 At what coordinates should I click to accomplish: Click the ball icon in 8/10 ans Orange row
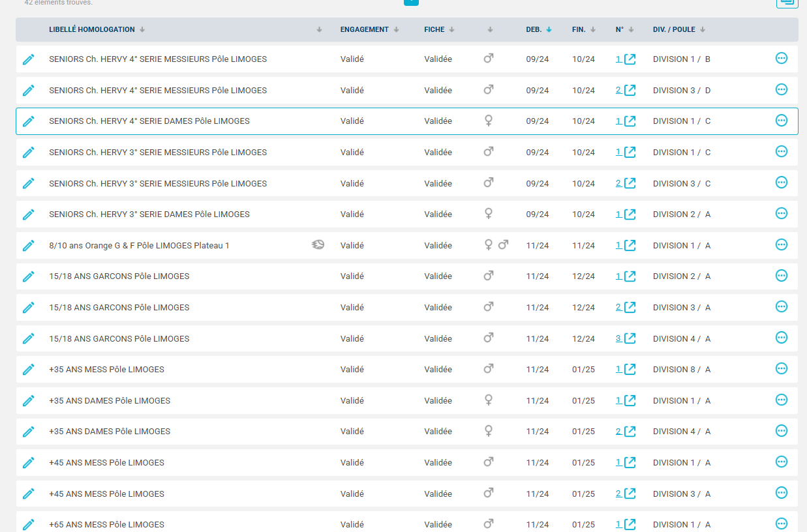[318, 245]
